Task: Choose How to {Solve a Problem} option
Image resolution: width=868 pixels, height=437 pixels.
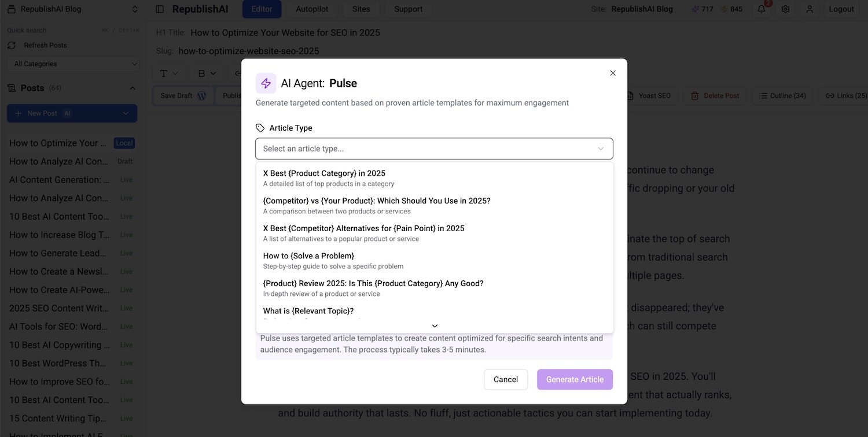Action: click(x=434, y=261)
